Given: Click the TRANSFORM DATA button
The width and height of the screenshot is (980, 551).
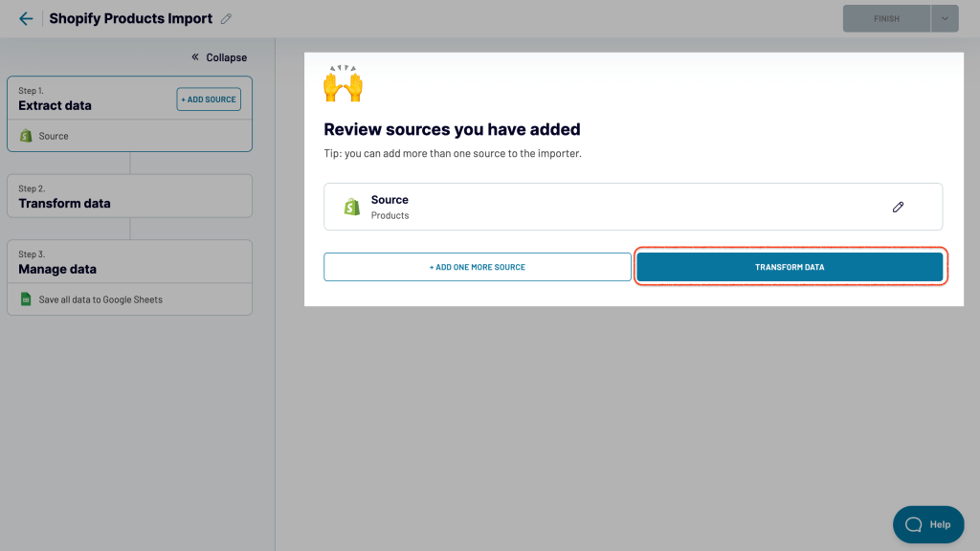Looking at the screenshot, I should (790, 267).
